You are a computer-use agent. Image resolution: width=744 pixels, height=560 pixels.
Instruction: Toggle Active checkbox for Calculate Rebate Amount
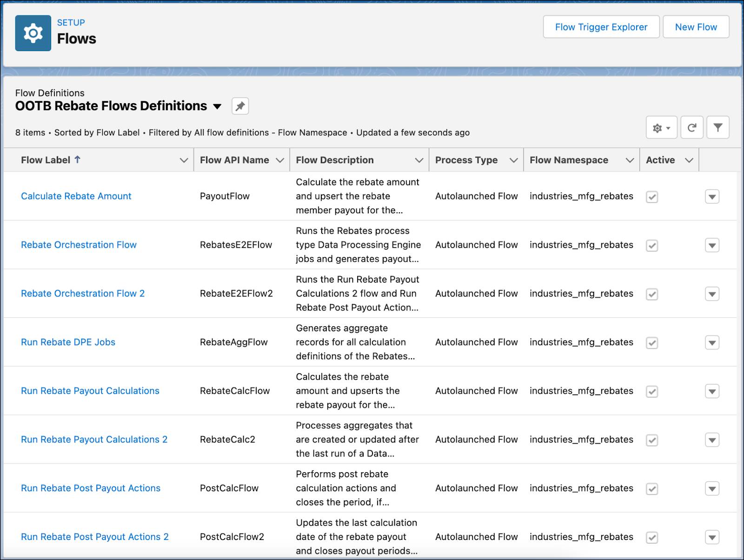(x=652, y=197)
